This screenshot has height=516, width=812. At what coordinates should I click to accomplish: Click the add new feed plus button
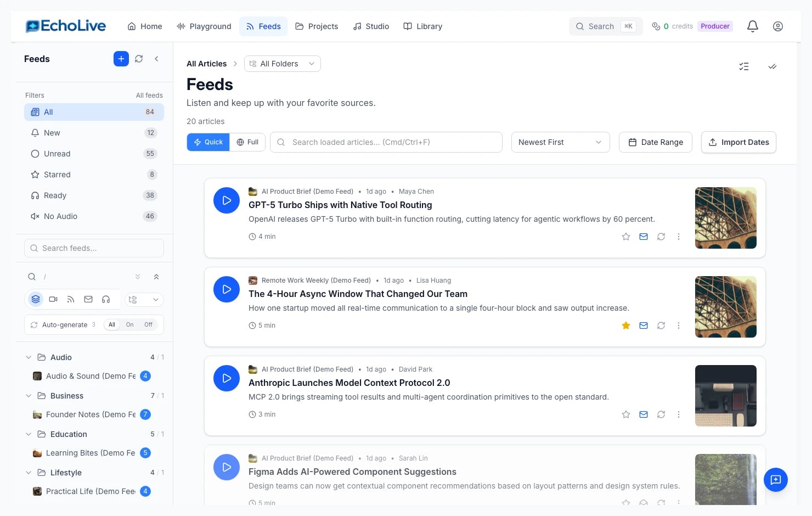(x=121, y=59)
